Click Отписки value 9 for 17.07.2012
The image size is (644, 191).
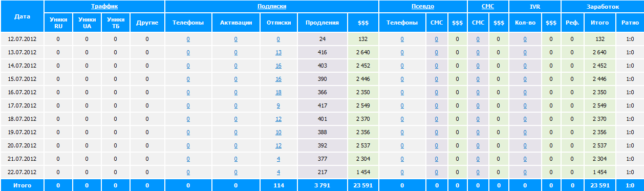278,105
